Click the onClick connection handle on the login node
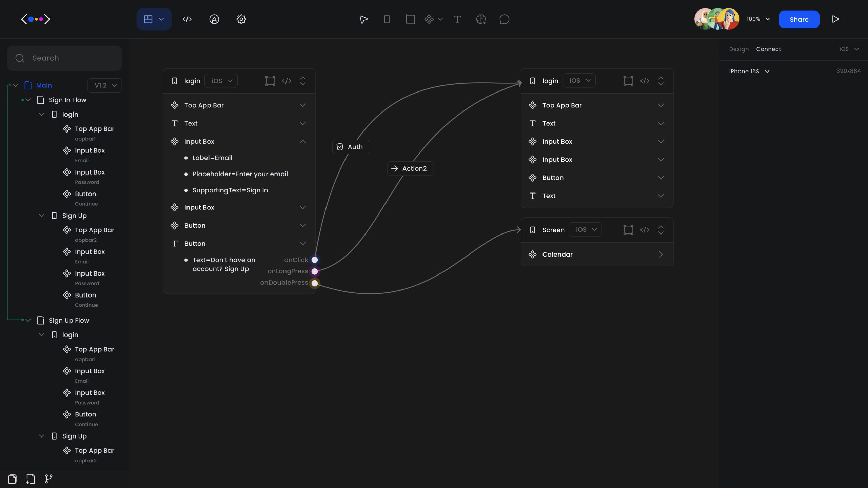 [x=315, y=260]
